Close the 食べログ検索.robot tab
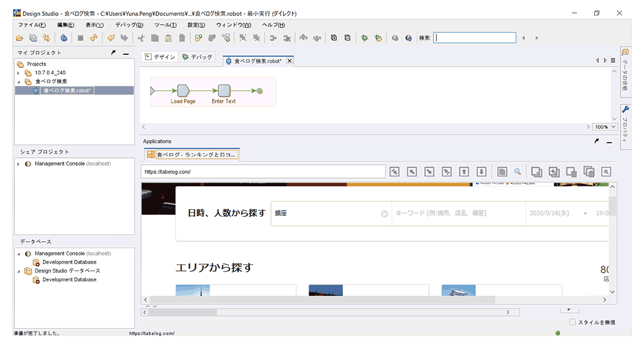This screenshot has height=344, width=644. pyautogui.click(x=289, y=61)
